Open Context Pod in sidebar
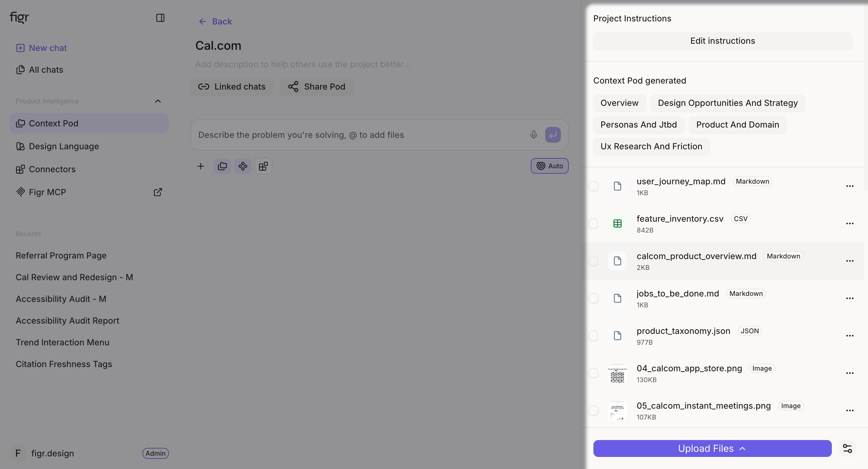Image resolution: width=868 pixels, height=469 pixels. tap(89, 123)
